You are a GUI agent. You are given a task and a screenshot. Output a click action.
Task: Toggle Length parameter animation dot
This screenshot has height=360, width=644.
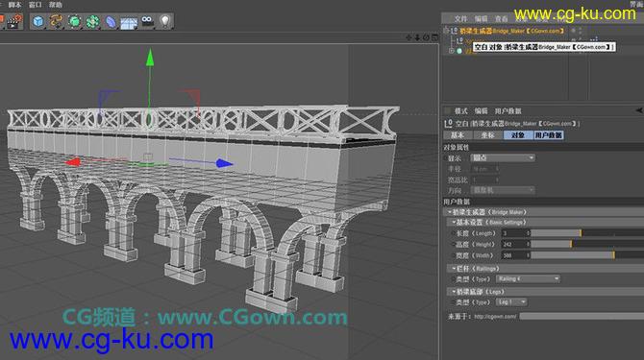click(x=454, y=233)
